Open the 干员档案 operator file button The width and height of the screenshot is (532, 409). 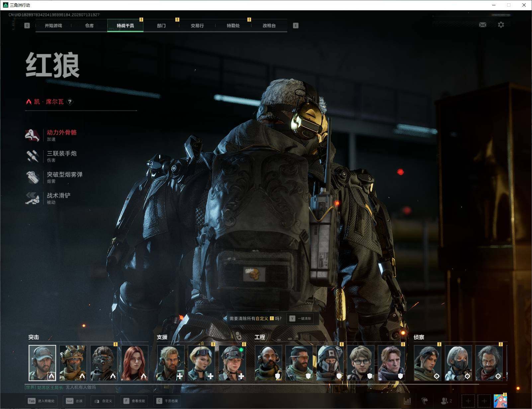pos(167,401)
